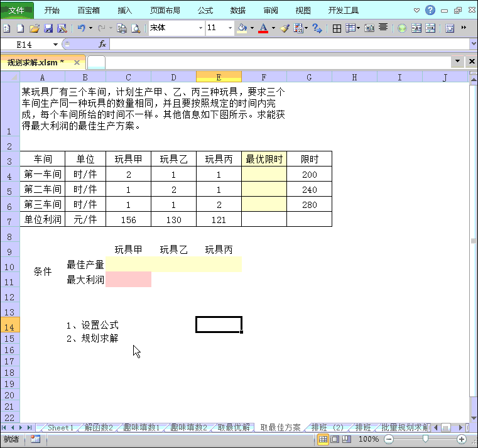Click the 100% zoom level text
Viewport: 478px width, 448px height.
(369, 439)
